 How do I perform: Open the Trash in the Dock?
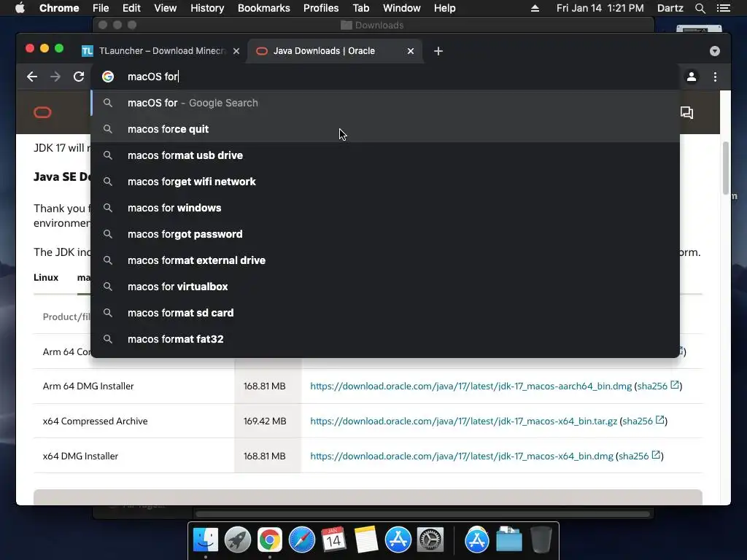point(541,540)
